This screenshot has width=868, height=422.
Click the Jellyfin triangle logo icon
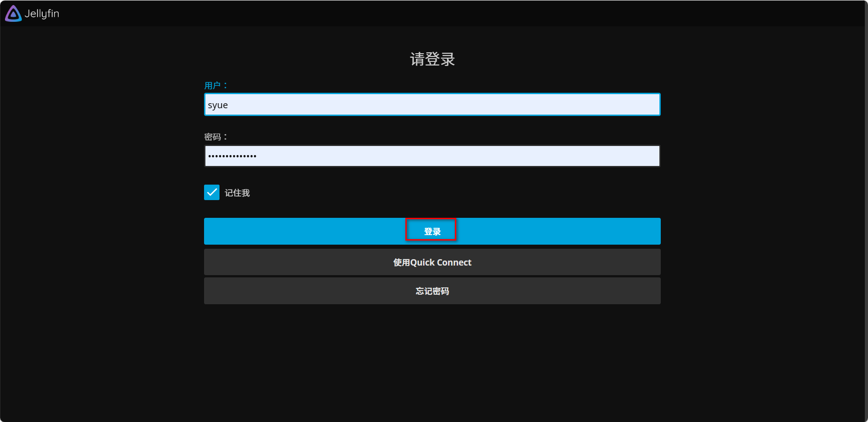(x=13, y=14)
